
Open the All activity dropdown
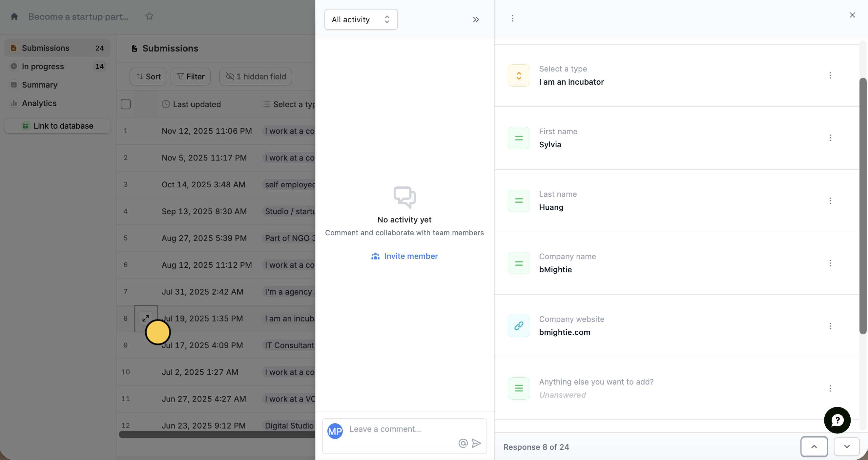361,20
